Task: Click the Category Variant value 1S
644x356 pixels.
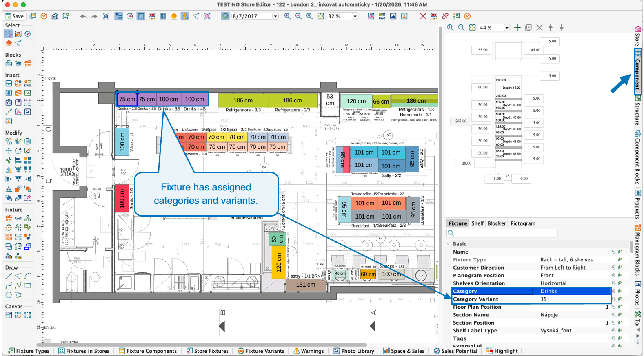Action: [544, 299]
